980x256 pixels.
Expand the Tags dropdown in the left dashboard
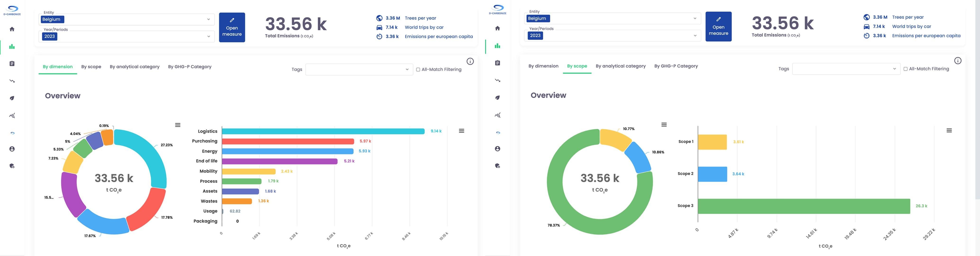pos(407,69)
